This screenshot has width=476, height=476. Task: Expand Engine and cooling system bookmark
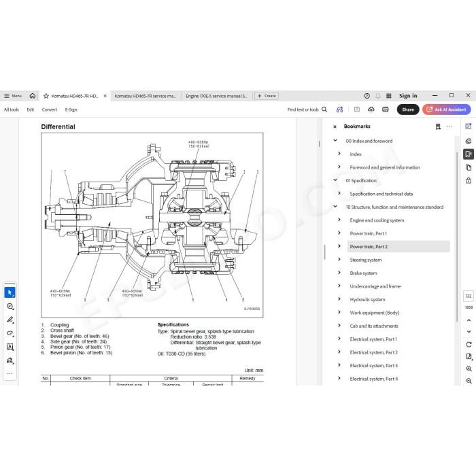(339, 220)
